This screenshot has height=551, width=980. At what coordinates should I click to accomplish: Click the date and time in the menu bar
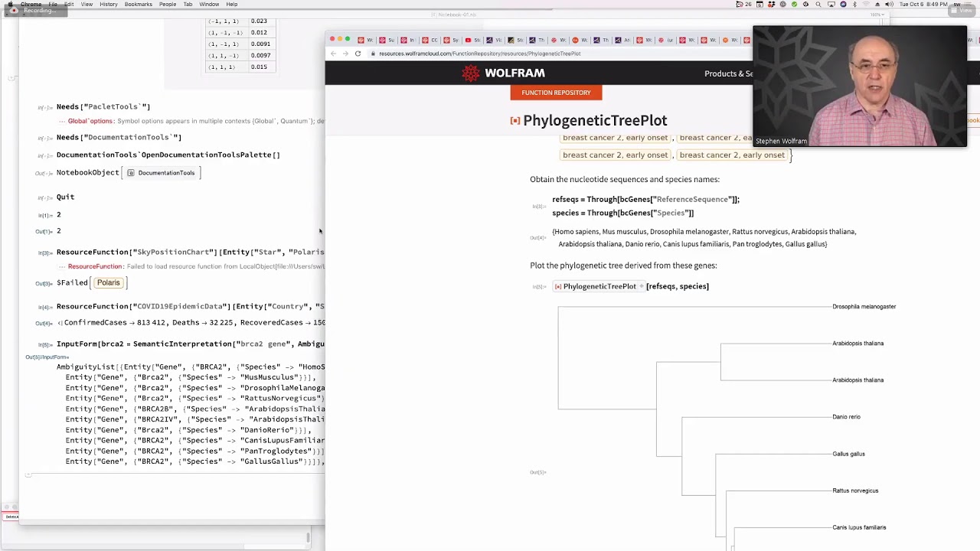923,5
